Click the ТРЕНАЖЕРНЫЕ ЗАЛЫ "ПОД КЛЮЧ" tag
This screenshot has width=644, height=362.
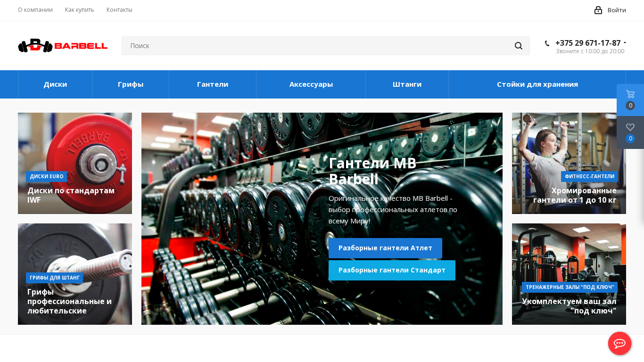[x=570, y=287]
